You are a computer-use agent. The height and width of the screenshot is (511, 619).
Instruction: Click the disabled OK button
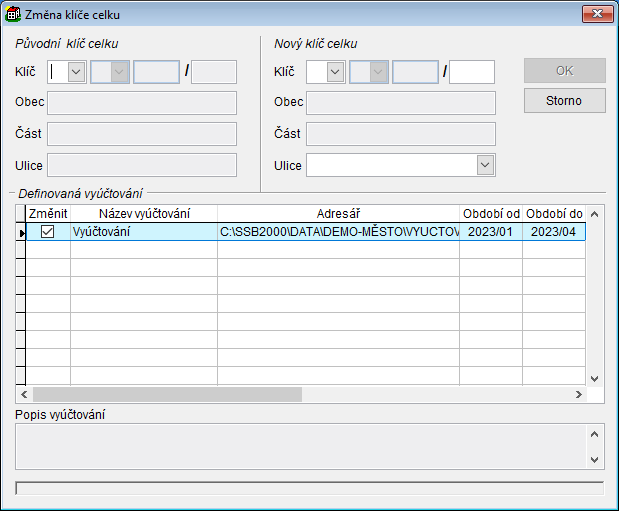click(564, 71)
